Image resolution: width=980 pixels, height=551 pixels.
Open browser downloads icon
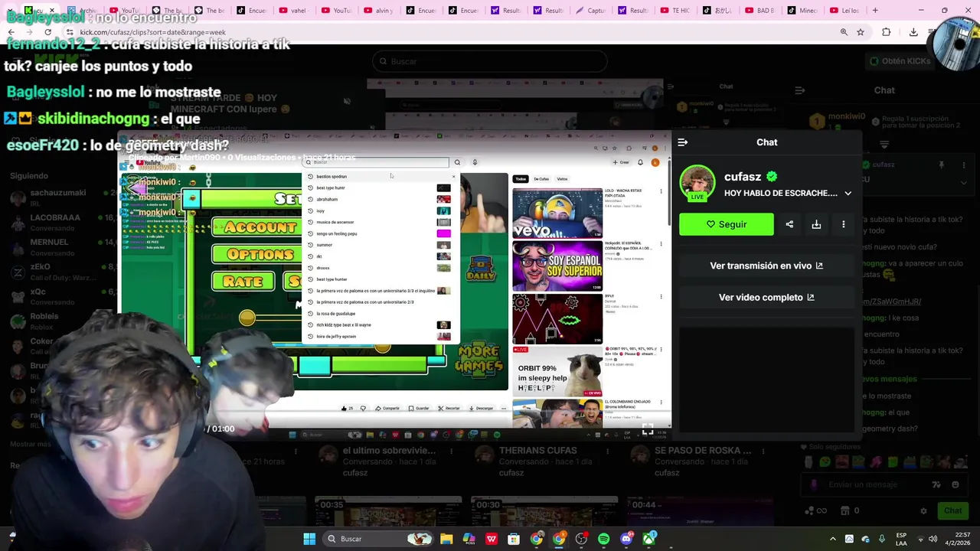(913, 32)
